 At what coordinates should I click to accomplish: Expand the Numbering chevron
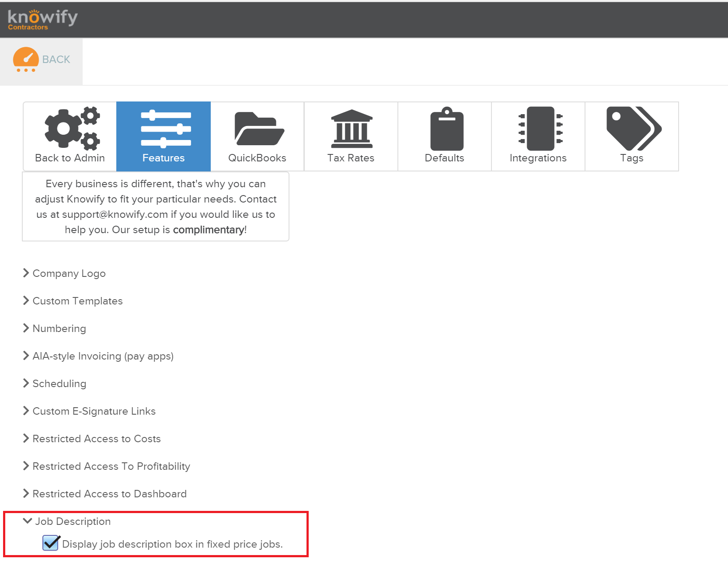[x=26, y=328]
